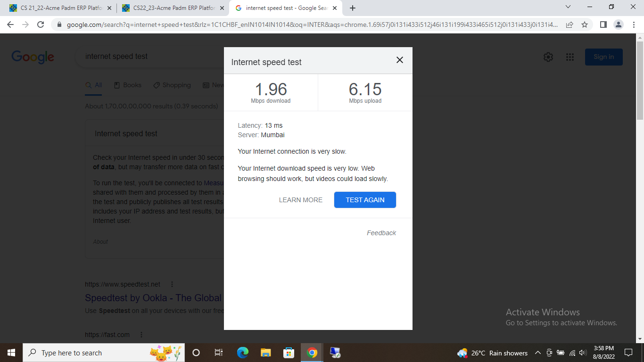Click the battery tray icon

pos(561,353)
